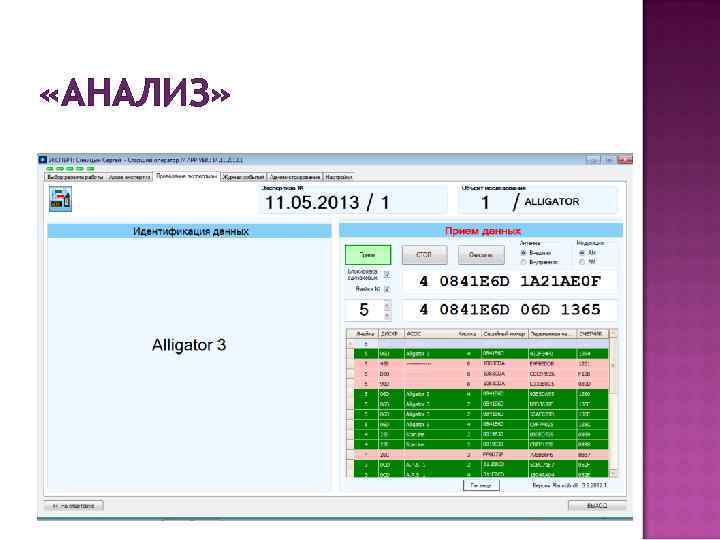Click the cell number field showing 5
Viewport: 720px width, 540px height.
(x=364, y=310)
